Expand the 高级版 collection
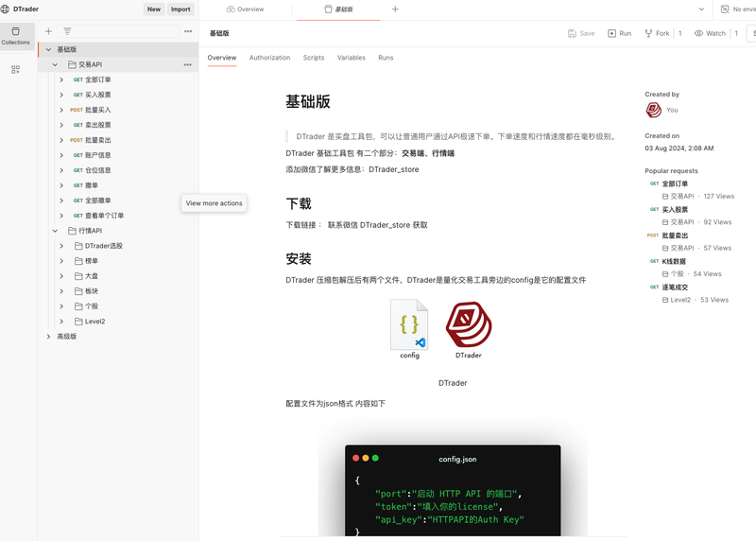The height and width of the screenshot is (541, 756). click(x=48, y=337)
